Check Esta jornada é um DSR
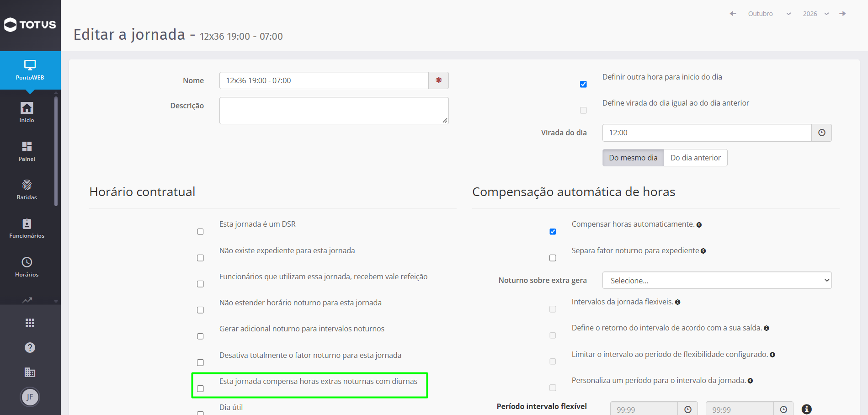Image resolution: width=868 pixels, height=415 pixels. 200,232
